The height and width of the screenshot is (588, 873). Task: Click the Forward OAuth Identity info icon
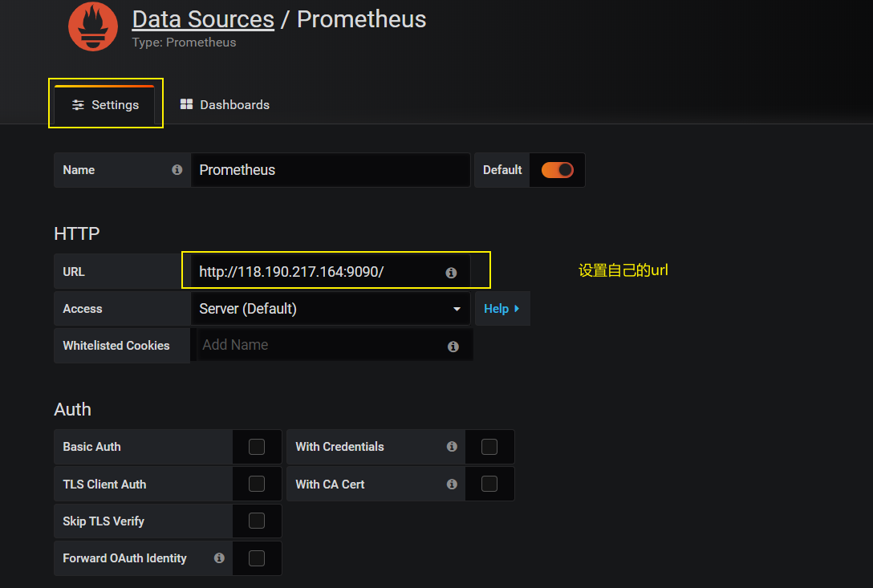coord(219,558)
